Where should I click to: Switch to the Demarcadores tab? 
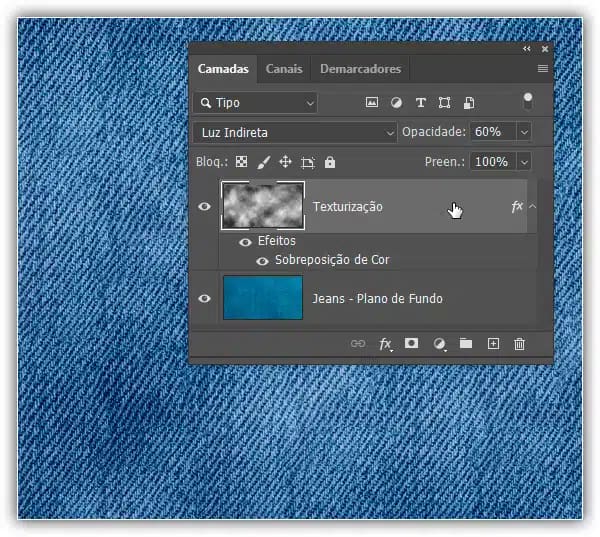point(360,69)
